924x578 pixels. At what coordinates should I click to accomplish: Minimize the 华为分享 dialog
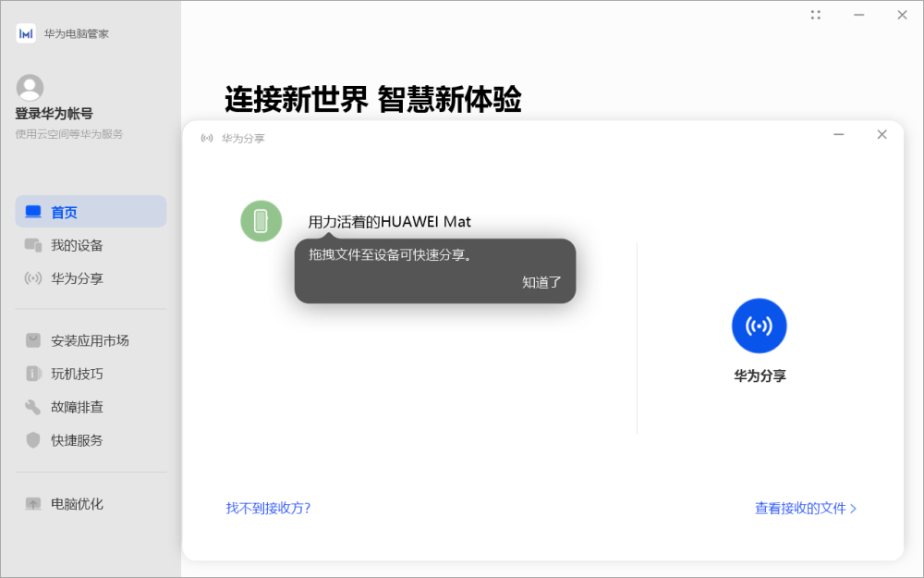839,134
